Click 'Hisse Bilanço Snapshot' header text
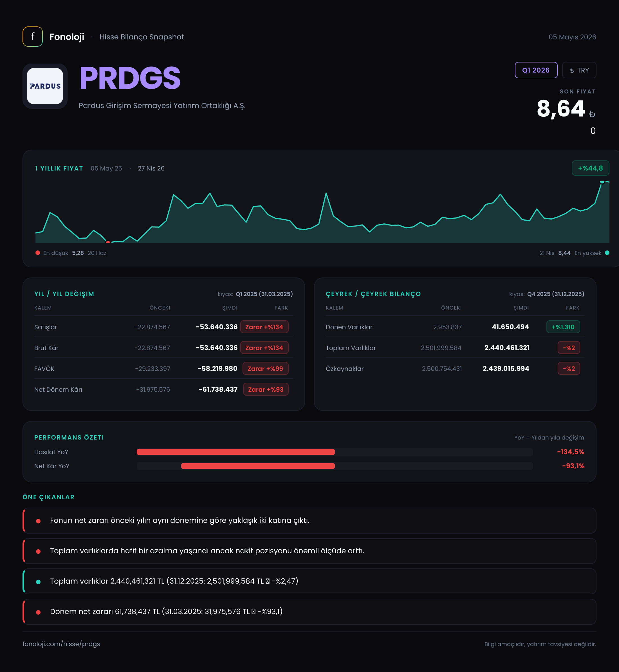 (142, 37)
